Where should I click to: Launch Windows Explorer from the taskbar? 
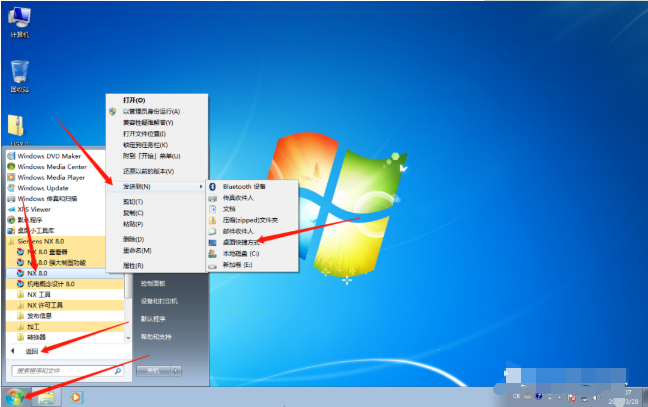(46, 397)
